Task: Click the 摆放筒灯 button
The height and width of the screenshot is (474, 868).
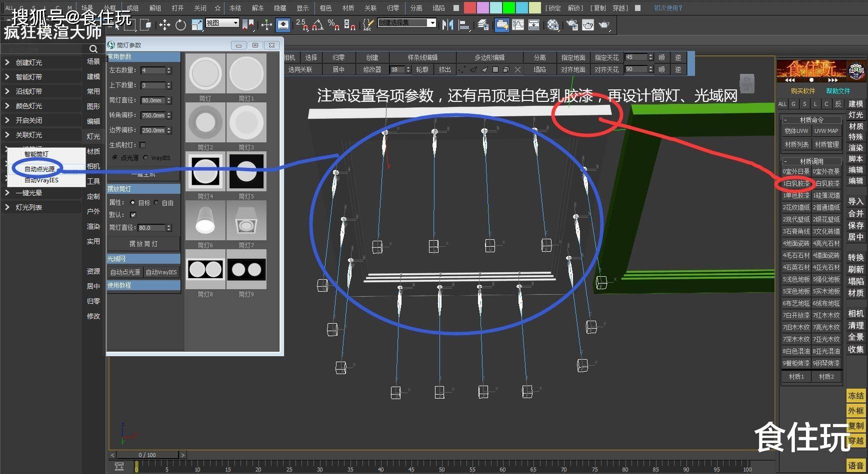Action: pyautogui.click(x=143, y=244)
